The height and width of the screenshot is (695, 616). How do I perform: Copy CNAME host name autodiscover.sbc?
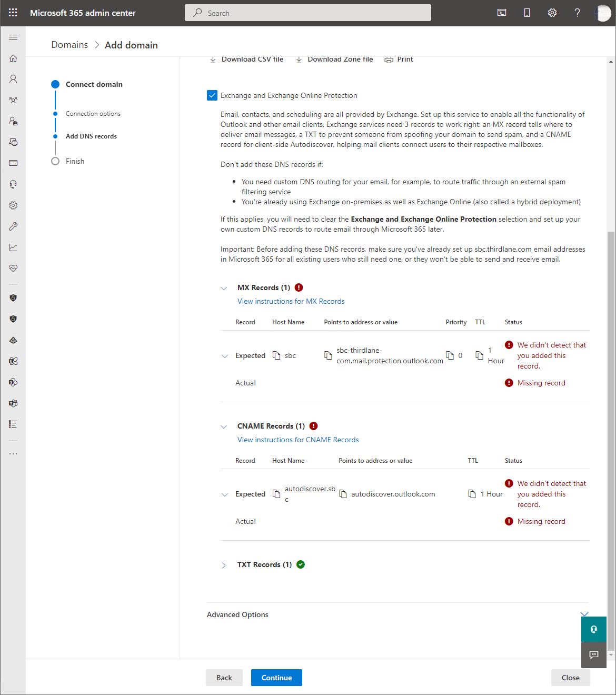(x=276, y=494)
